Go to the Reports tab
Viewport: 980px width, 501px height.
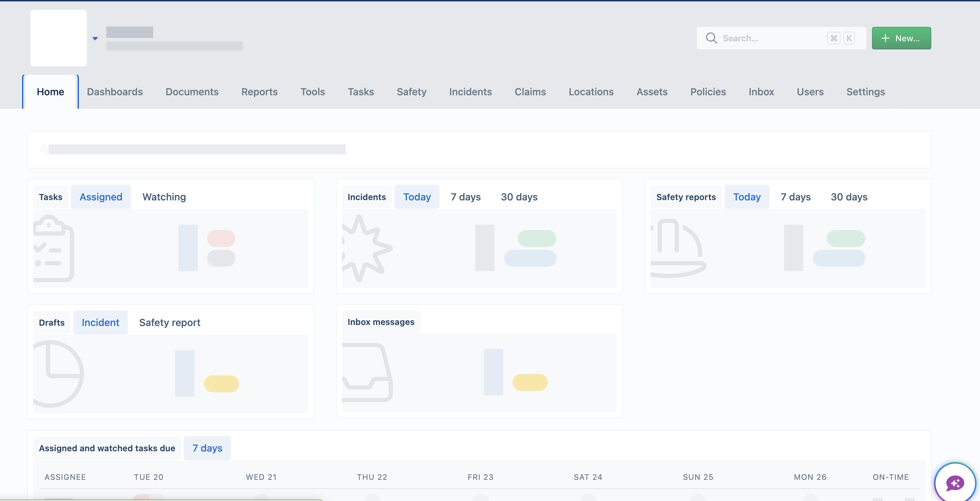[x=259, y=92]
